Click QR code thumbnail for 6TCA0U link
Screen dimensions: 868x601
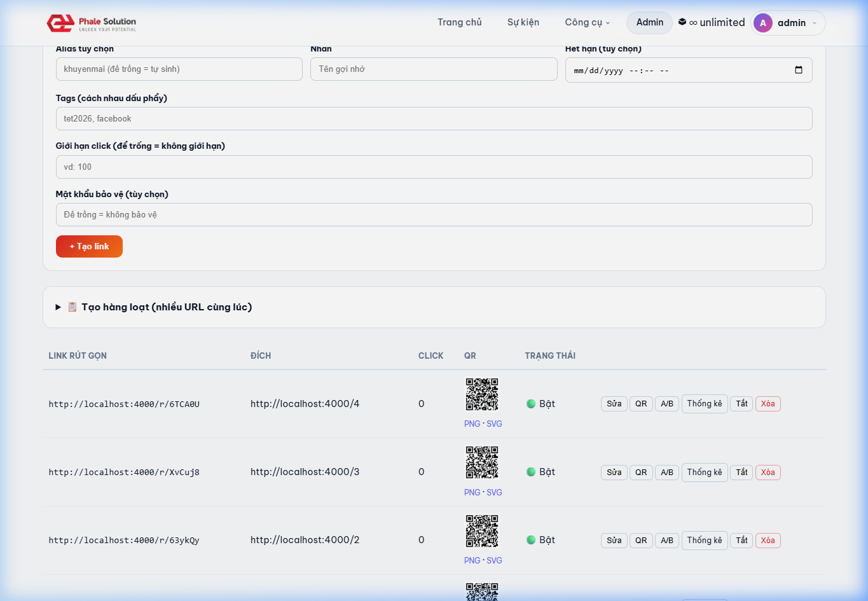click(482, 394)
